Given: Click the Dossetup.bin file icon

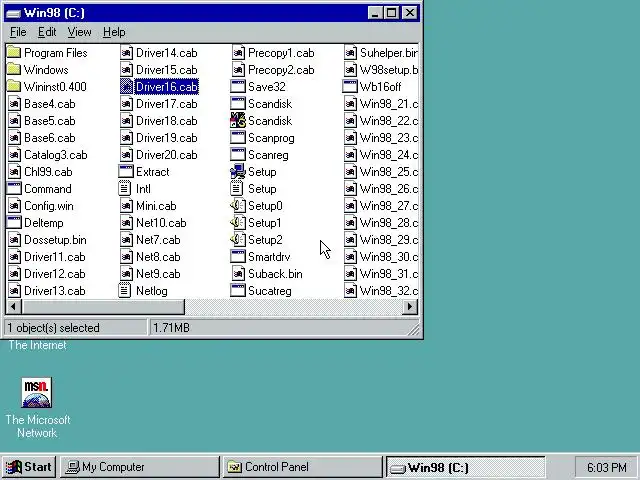Looking at the screenshot, I should tap(14, 240).
